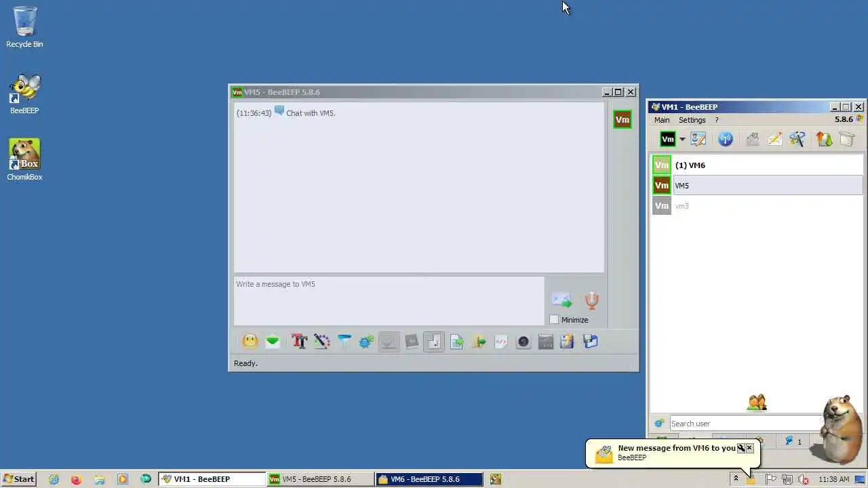This screenshot has height=488, width=868.
Task: Expand hidden tray icons chevron
Action: (736, 479)
